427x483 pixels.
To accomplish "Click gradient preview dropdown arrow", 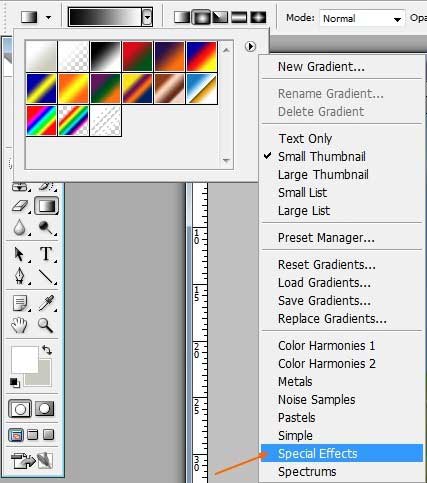I will 147,17.
